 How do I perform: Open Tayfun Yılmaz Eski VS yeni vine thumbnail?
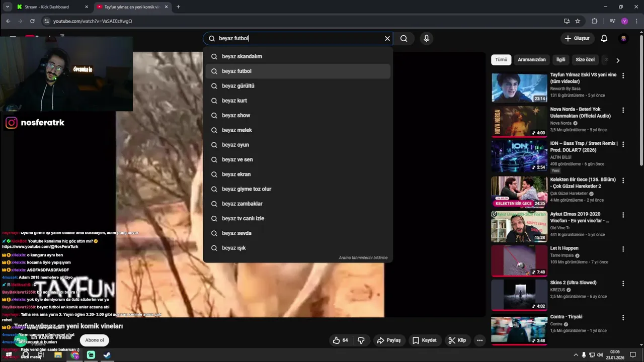(x=519, y=87)
